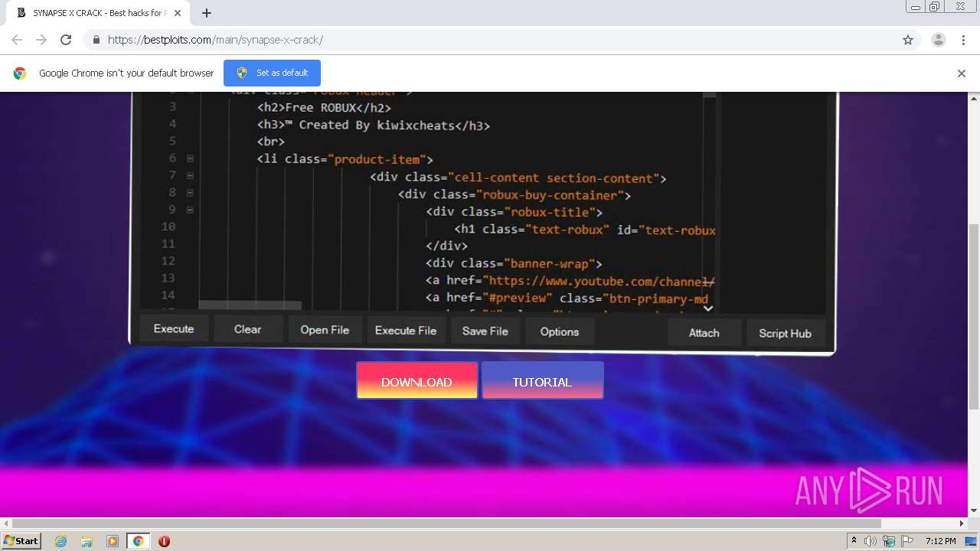Click the lock icon in address bar
980x551 pixels.
[x=96, y=40]
